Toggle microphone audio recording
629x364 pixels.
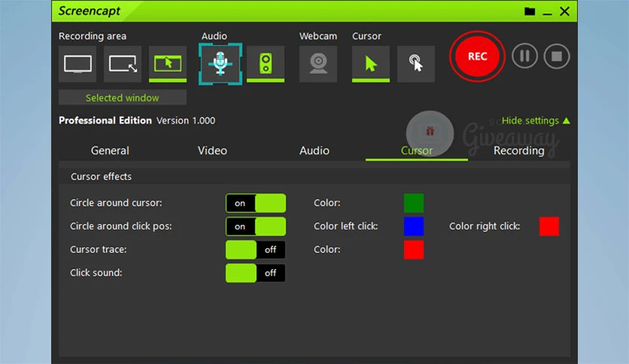[220, 64]
